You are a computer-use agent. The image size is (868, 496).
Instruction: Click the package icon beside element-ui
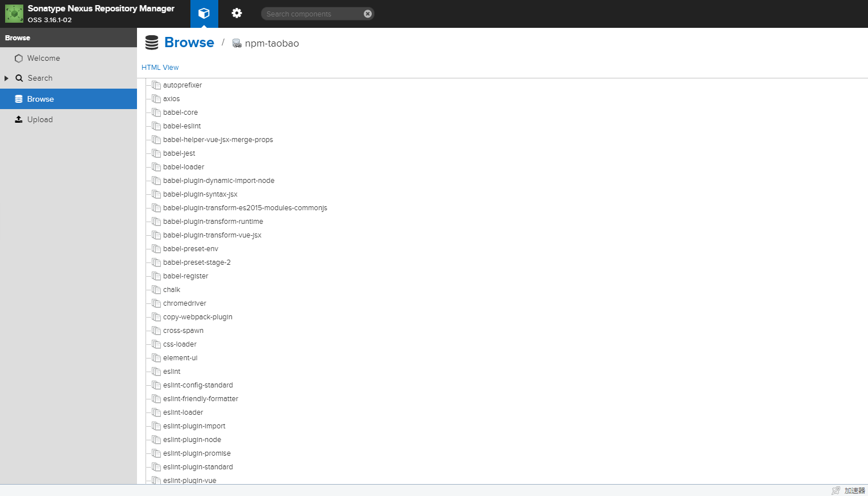[x=156, y=357]
